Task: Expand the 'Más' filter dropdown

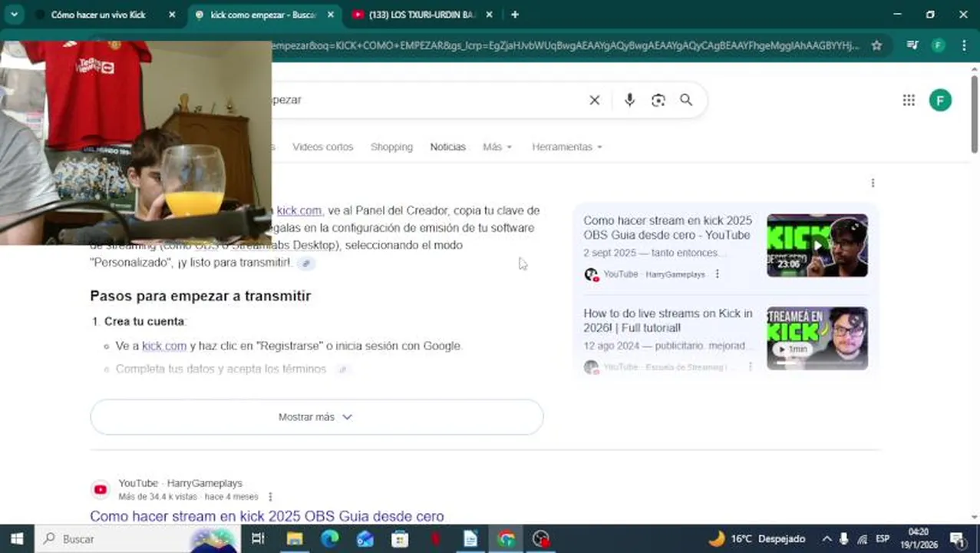Action: point(497,147)
